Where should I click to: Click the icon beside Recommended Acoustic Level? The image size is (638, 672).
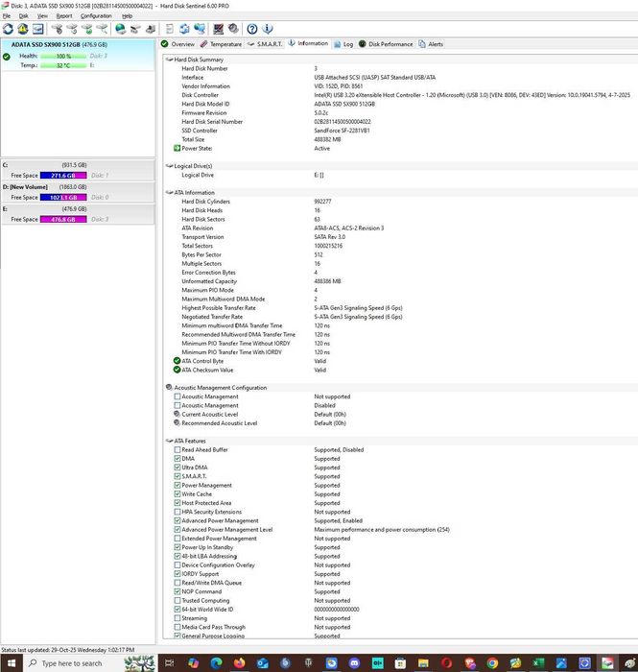click(177, 423)
